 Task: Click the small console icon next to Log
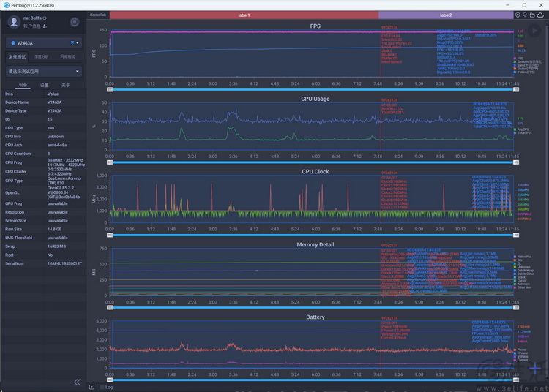[91, 387]
